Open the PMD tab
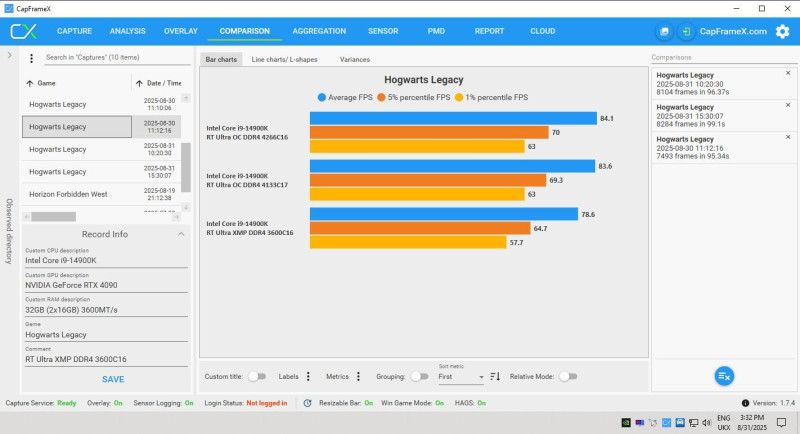Screen dimensions: 800x434 [x=436, y=31]
